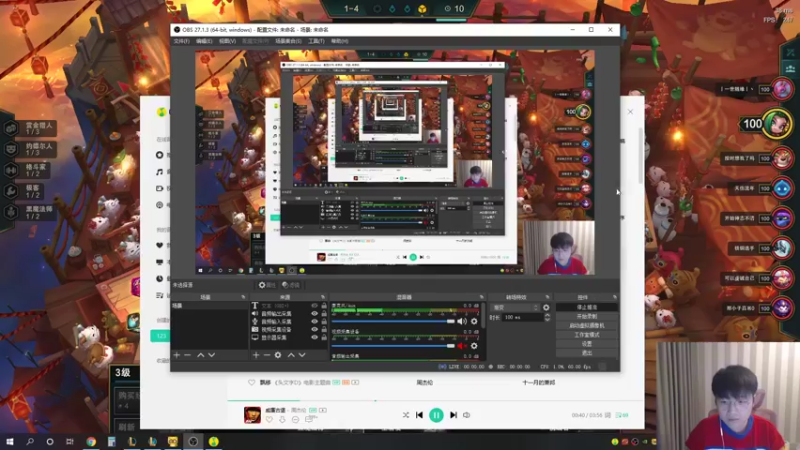
Task: Adjust first mixer channel volume slider
Action: pyautogui.click(x=393, y=321)
